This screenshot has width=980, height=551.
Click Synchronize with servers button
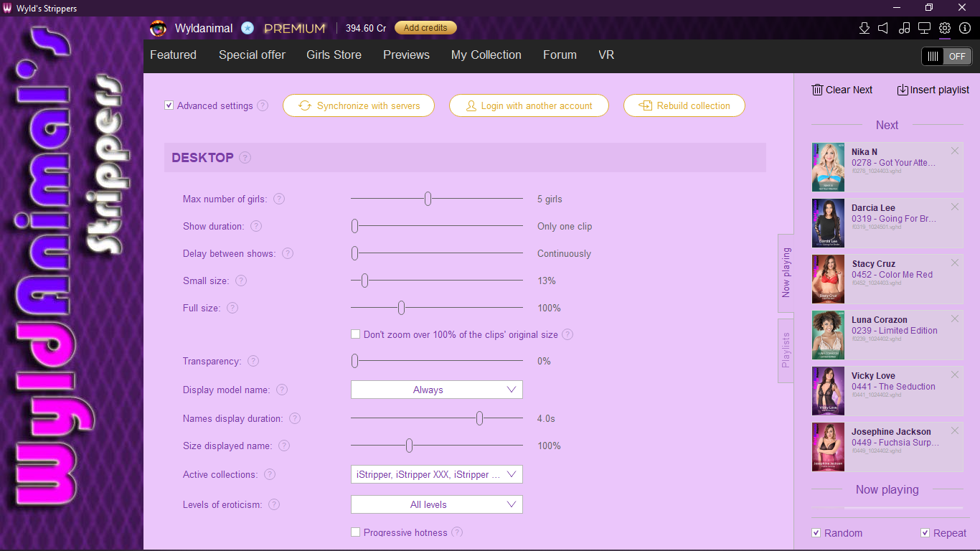(x=359, y=105)
